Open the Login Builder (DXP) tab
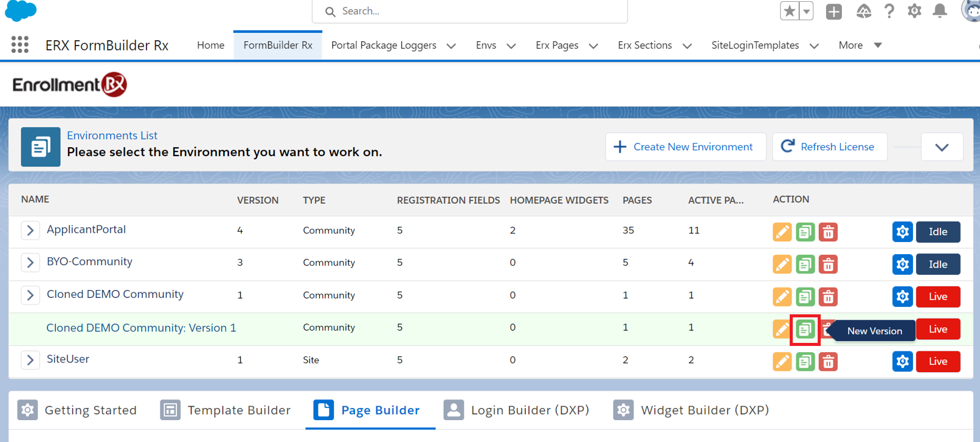980x442 pixels. point(517,410)
